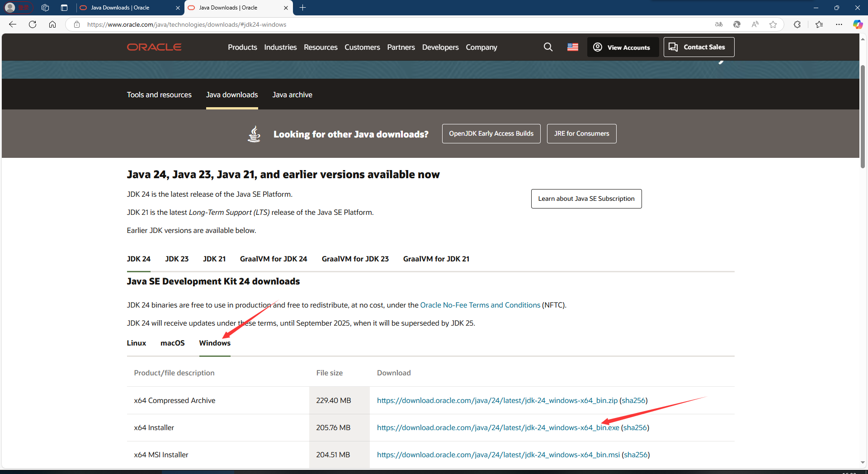Click the translate page icon

click(719, 24)
